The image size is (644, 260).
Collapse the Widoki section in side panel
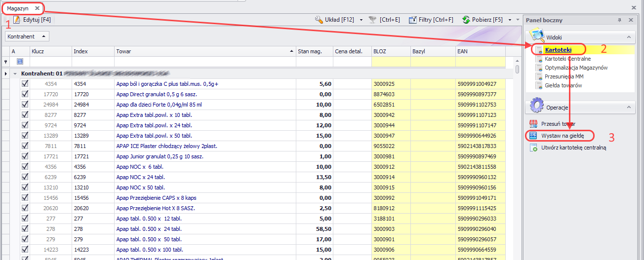[x=629, y=37]
